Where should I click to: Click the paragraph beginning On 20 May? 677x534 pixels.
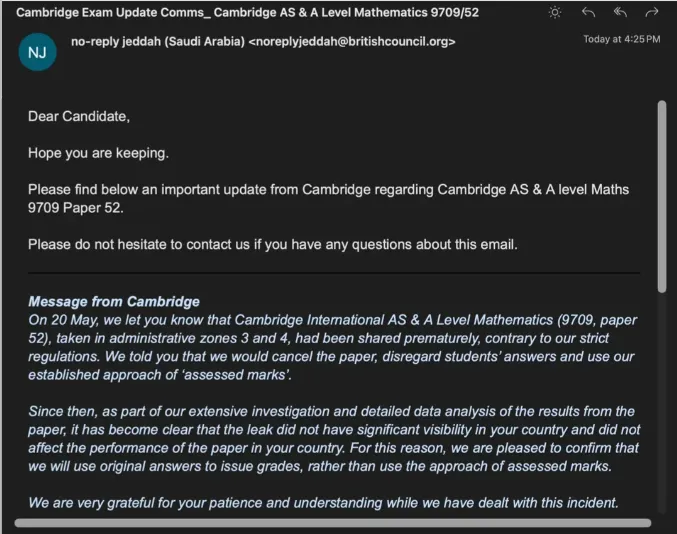(332, 347)
